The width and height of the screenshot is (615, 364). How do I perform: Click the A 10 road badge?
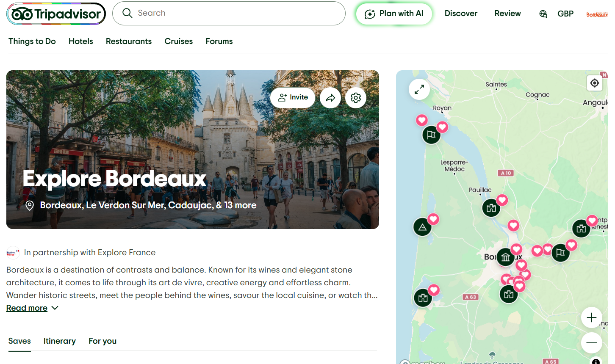[506, 173]
